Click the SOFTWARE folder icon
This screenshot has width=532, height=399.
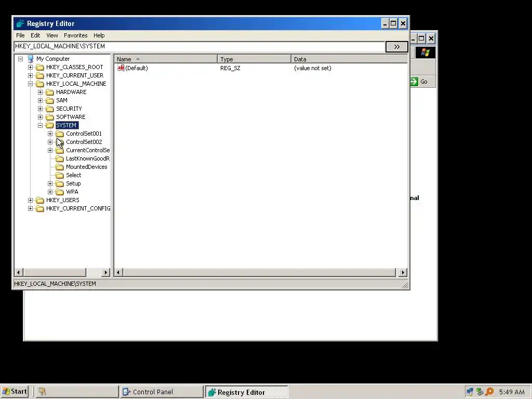(x=50, y=117)
